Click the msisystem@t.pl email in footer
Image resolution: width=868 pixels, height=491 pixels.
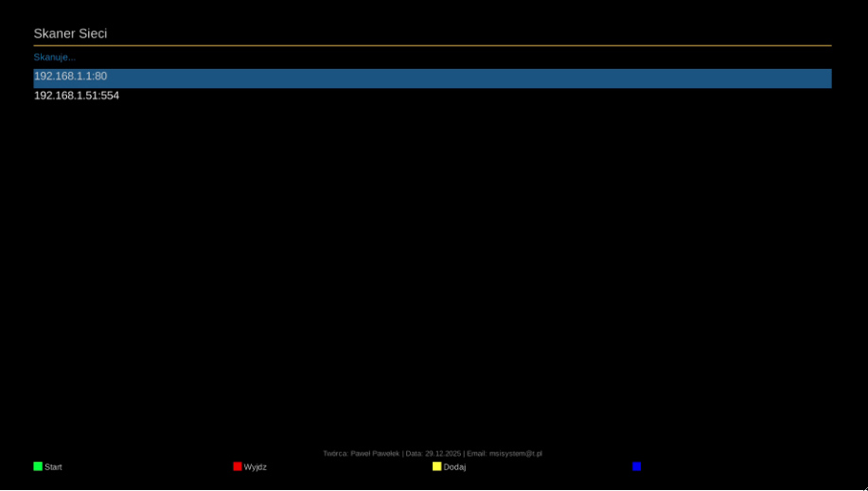click(516, 454)
